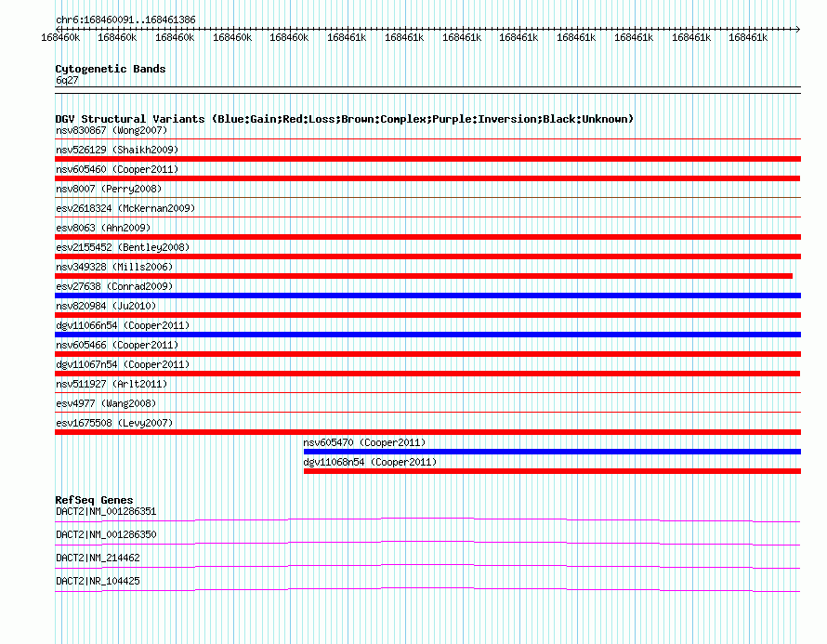Select the RefSeq Genes track title

click(95, 499)
